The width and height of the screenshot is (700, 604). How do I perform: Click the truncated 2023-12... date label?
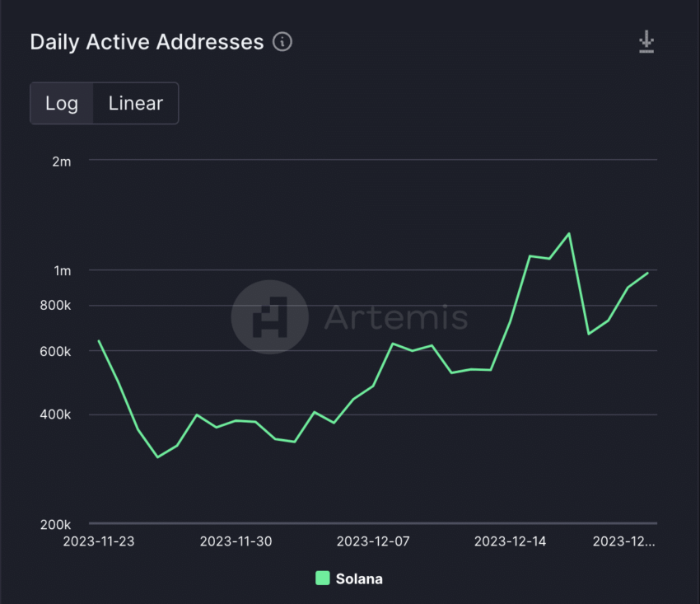click(x=623, y=541)
